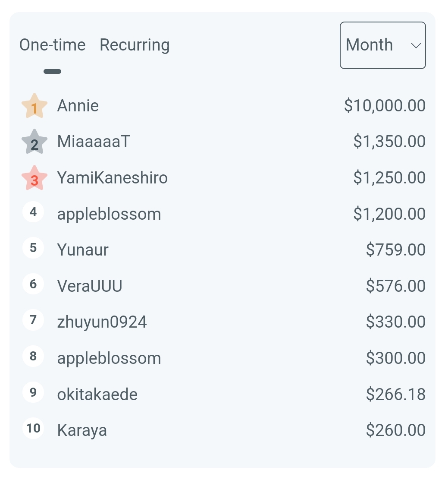Select okitakaede donor name
This screenshot has height=480, width=448.
[97, 394]
